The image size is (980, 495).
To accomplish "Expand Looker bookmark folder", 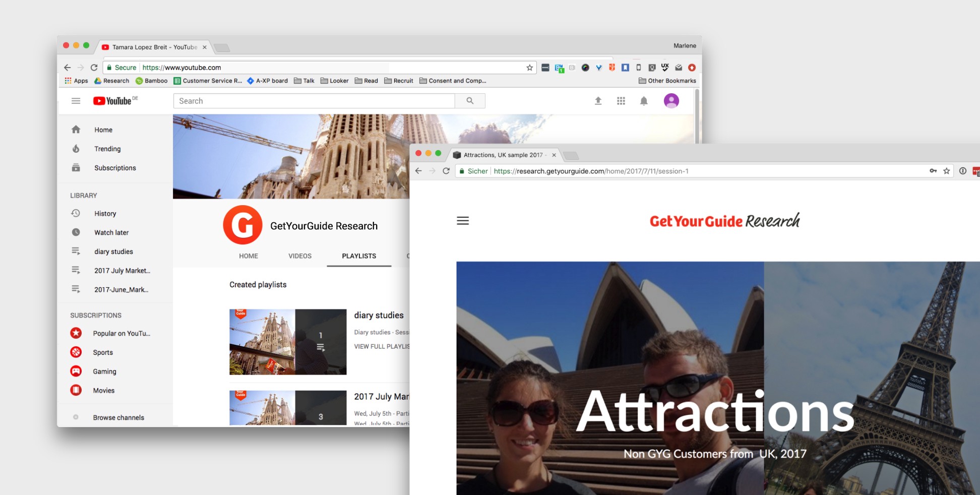I will coord(334,81).
